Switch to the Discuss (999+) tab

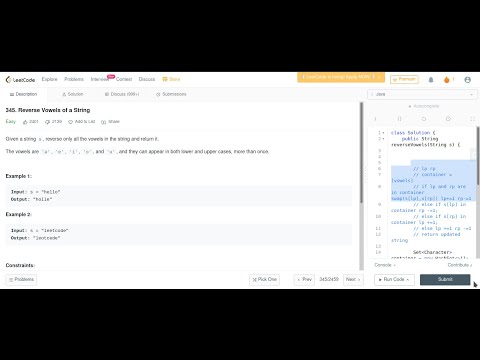(122, 94)
